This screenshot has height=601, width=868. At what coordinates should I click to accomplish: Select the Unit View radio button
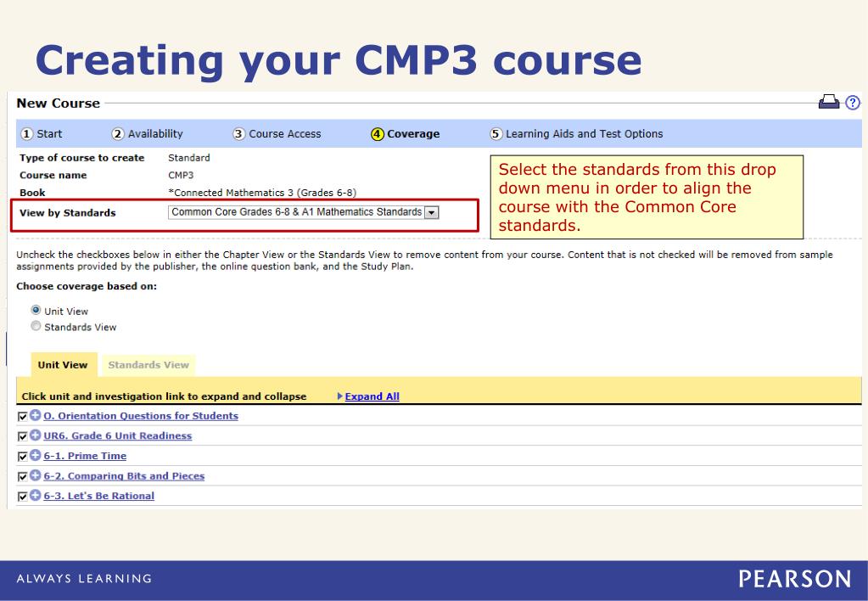pyautogui.click(x=36, y=310)
